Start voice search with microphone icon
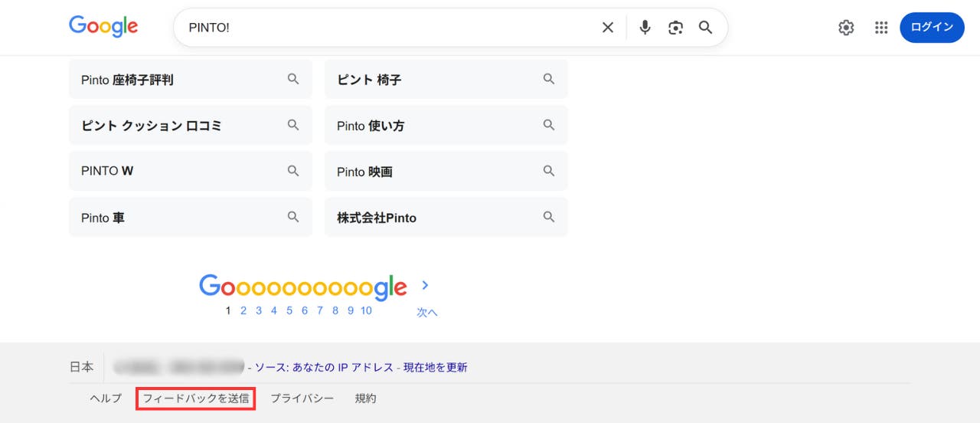Viewport: 980px width, 423px height. [645, 28]
